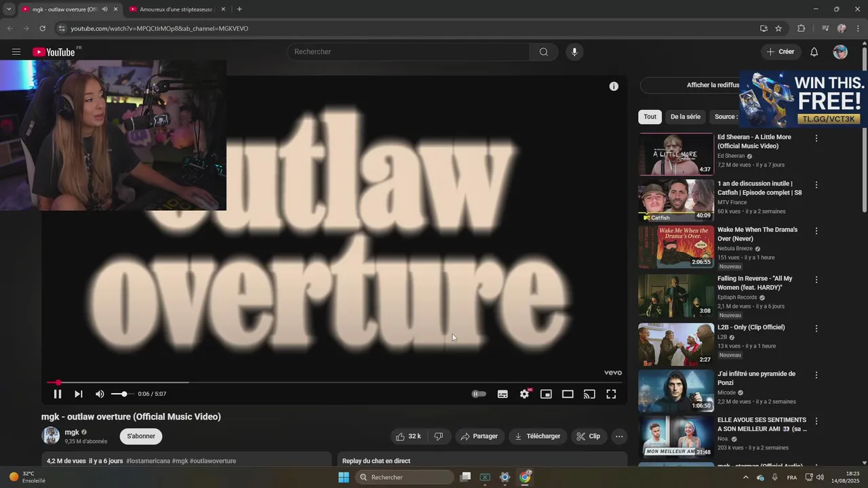Open options for Wake Me When video

click(816, 230)
